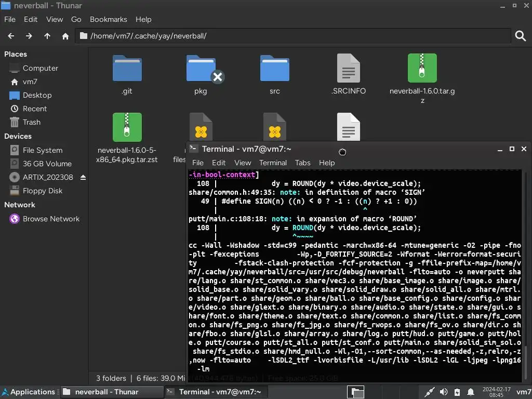Open the volume control tray icon
This screenshot has width=532, height=399.
point(444,392)
